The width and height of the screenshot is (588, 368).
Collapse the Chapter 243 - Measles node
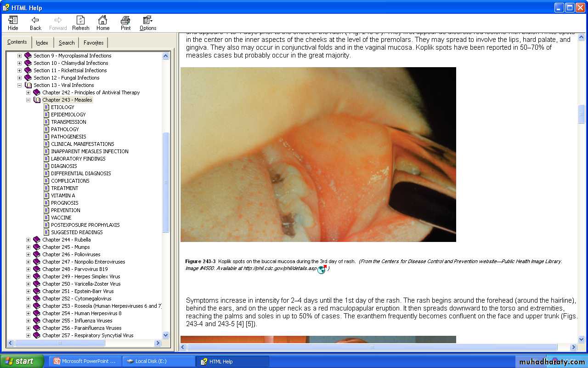pyautogui.click(x=28, y=100)
